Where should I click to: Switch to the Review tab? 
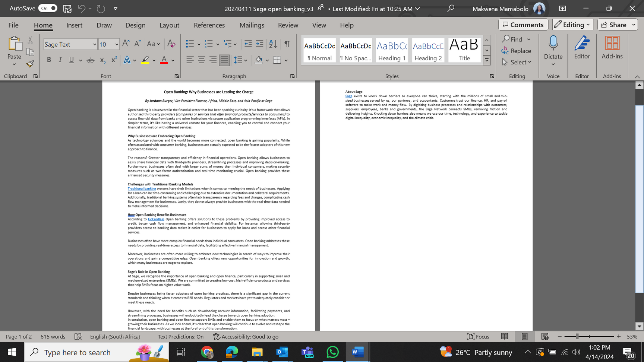tap(288, 25)
